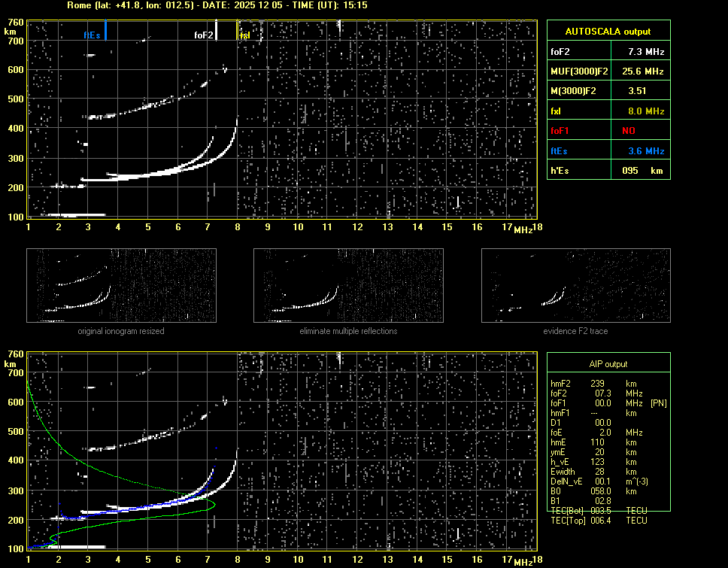Select the eliminate multiple reflections thumbnail
728x568 pixels.
348,285
